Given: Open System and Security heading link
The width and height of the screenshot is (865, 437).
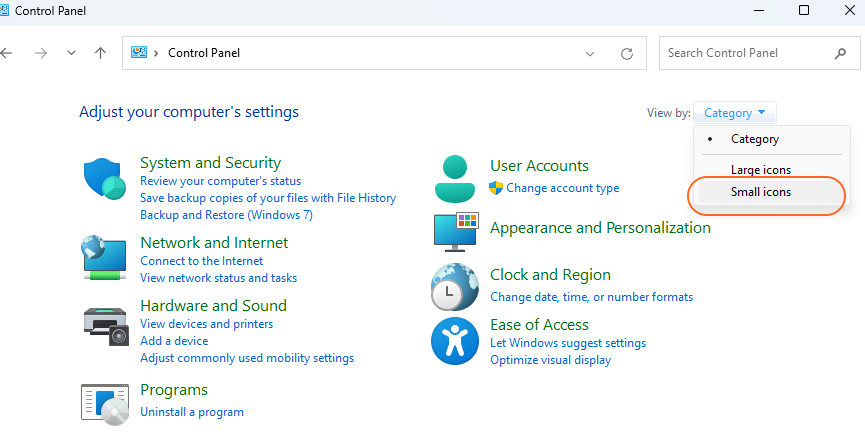Looking at the screenshot, I should click(x=210, y=163).
